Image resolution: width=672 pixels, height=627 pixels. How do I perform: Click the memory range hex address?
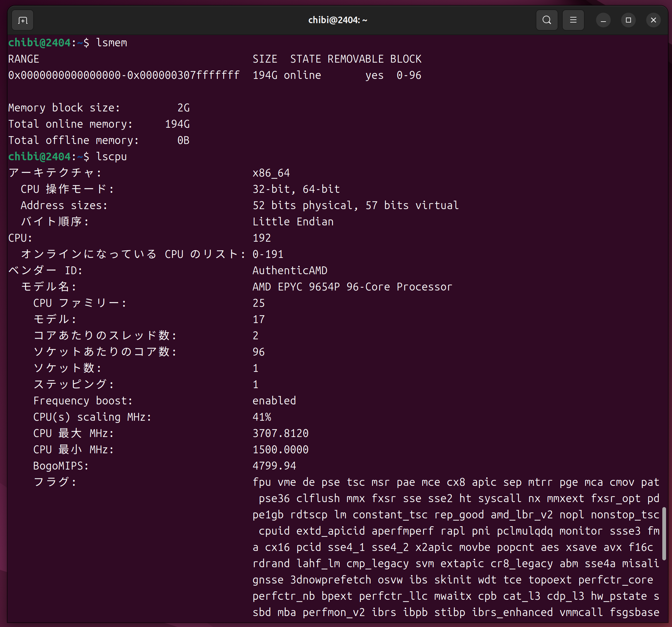(124, 75)
